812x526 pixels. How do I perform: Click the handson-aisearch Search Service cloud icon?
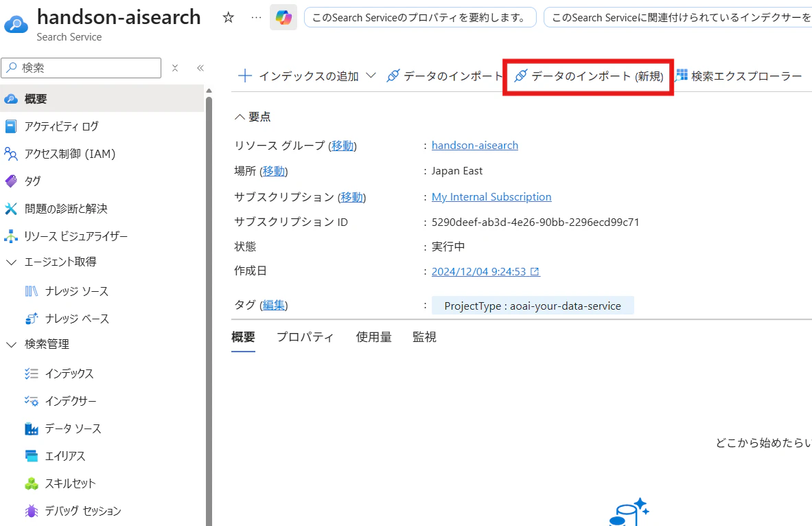coord(16,24)
